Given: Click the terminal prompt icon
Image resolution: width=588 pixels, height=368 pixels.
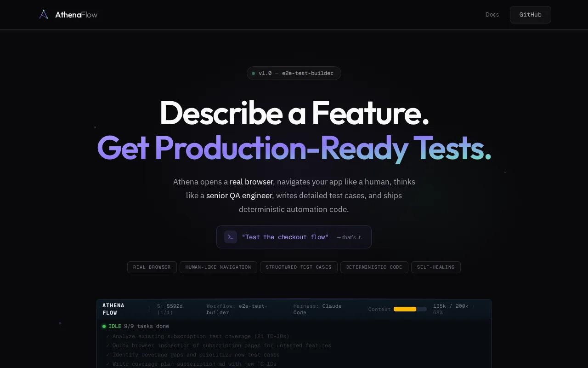Looking at the screenshot, I should (x=231, y=237).
